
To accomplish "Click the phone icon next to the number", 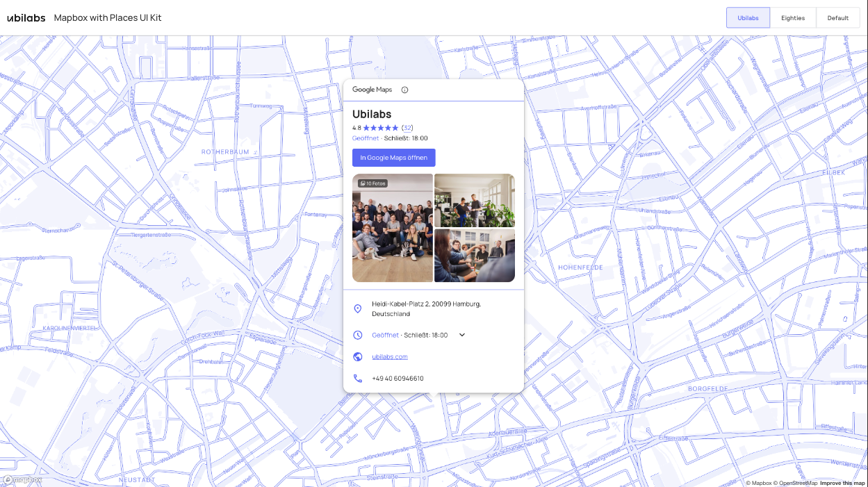I will coord(358,378).
